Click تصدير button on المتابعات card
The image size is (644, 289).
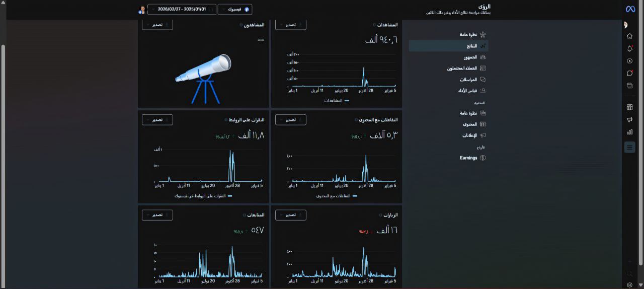[x=157, y=215]
